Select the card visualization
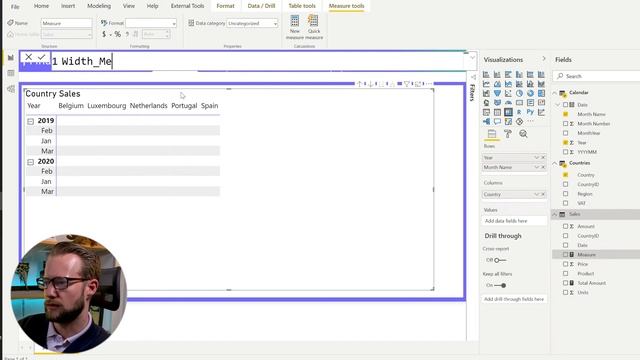The image size is (640, 360). [x=519, y=102]
